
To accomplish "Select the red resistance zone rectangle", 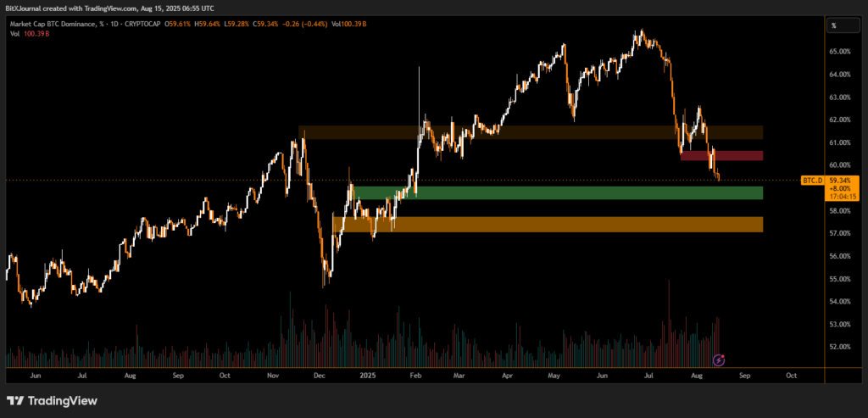I will (x=721, y=156).
